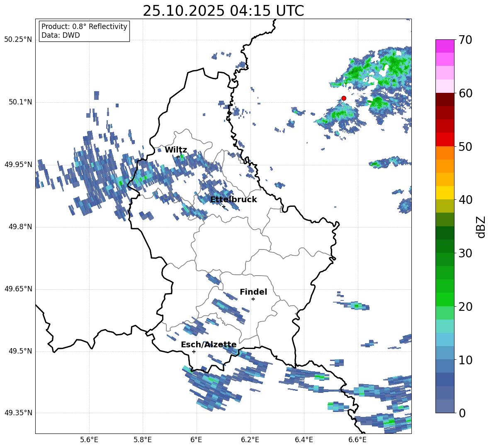Click the Product: 0.8° Reflectivity text
Viewport: 491px width, 448px height.
tap(84, 26)
